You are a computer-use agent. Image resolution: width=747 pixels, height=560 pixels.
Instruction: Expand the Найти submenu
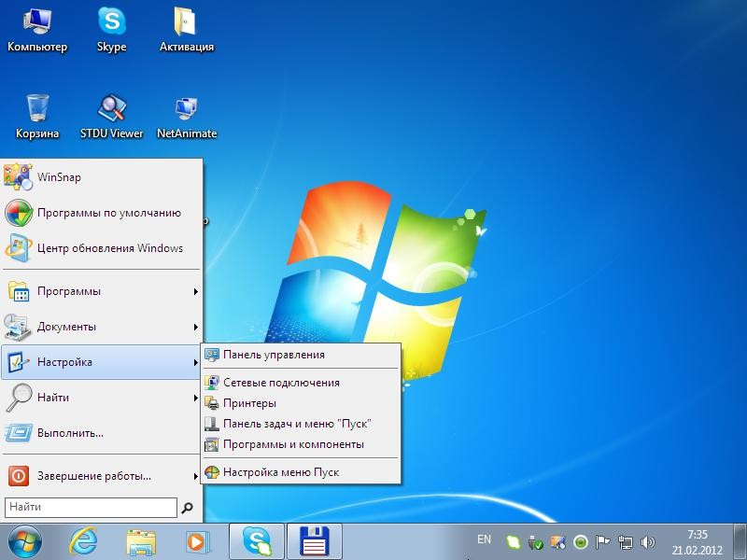(x=102, y=398)
